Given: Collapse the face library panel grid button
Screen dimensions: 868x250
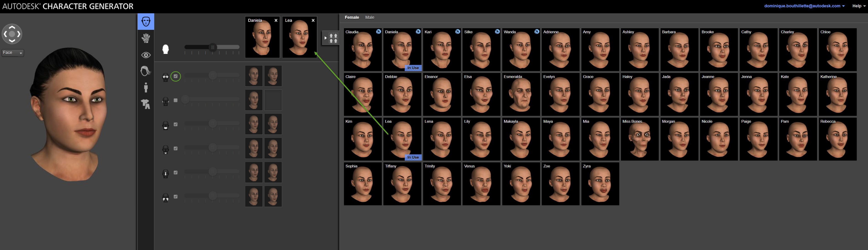Looking at the screenshot, I should click(x=331, y=38).
